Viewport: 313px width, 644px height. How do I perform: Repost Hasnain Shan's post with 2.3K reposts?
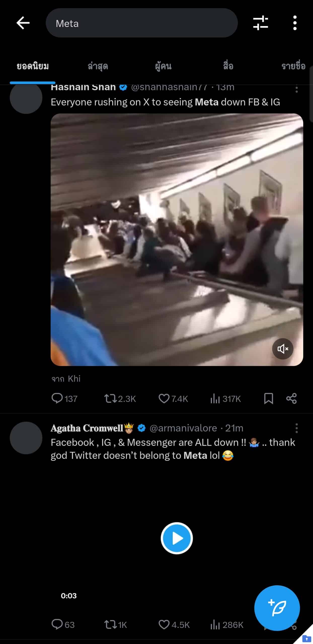pyautogui.click(x=120, y=399)
